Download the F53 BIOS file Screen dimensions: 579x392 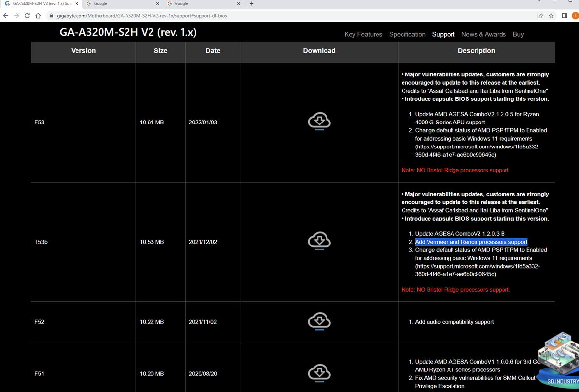320,121
